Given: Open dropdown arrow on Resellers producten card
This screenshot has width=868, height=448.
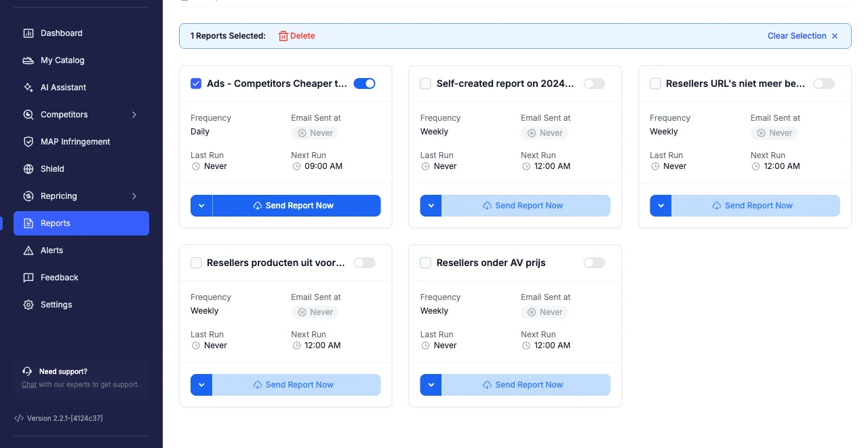Looking at the screenshot, I should [201, 385].
